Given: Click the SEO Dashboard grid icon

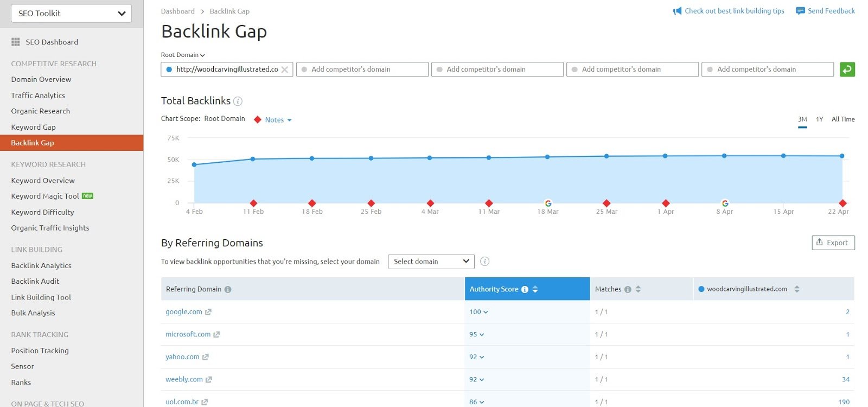Looking at the screenshot, I should [x=16, y=42].
